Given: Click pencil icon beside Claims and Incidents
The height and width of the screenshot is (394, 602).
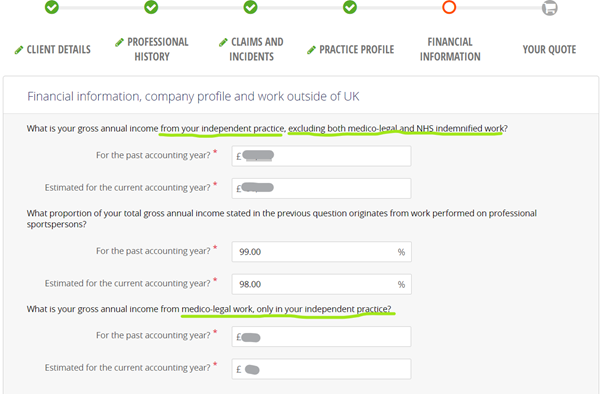Looking at the screenshot, I should (223, 42).
